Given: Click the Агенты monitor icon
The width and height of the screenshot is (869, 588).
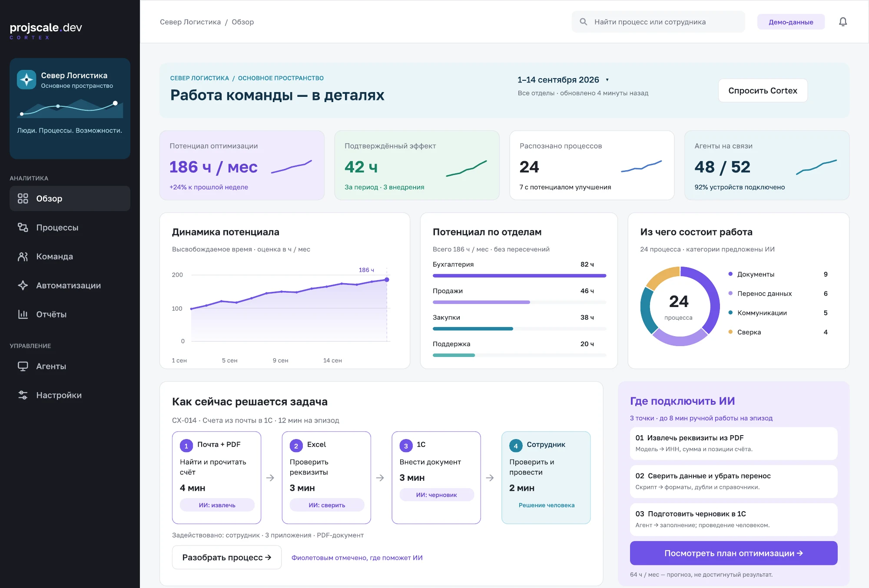Looking at the screenshot, I should point(23,366).
